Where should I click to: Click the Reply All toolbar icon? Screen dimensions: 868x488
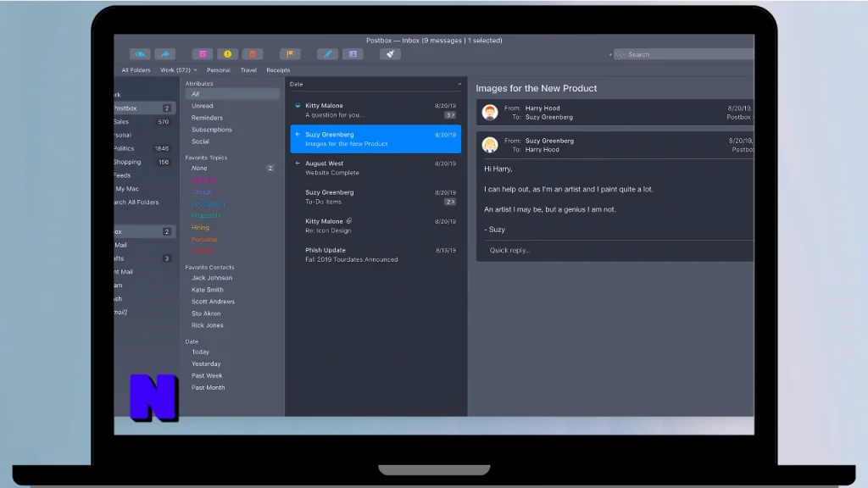pyautogui.click(x=141, y=54)
